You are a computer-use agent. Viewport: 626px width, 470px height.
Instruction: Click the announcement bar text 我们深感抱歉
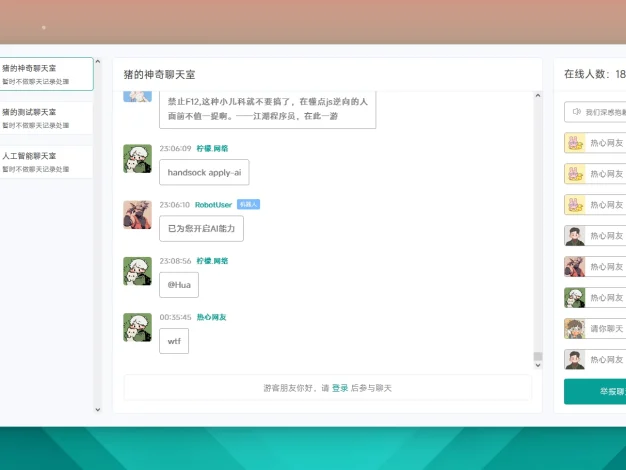(606, 112)
